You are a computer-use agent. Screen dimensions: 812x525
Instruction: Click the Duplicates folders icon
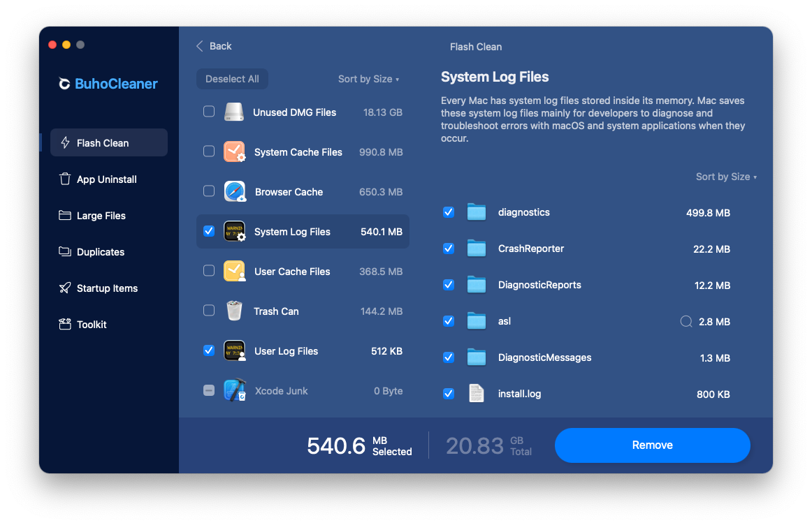click(65, 251)
